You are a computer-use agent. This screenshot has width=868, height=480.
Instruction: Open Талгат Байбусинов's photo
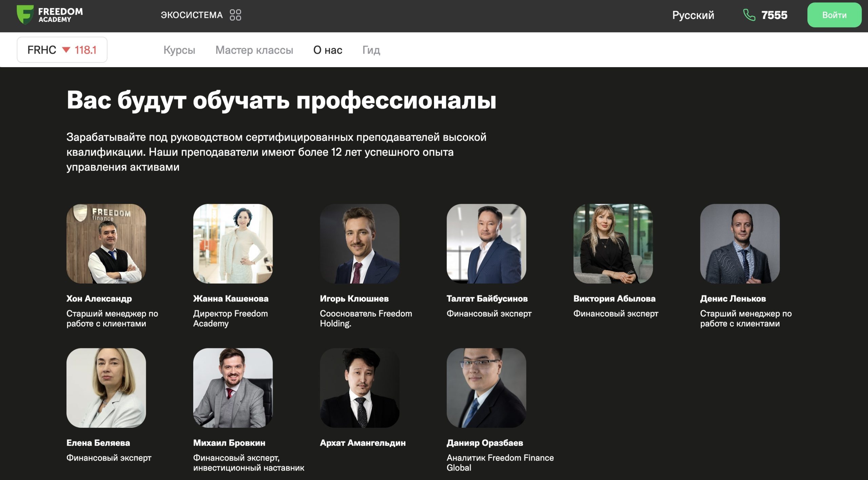[486, 244]
